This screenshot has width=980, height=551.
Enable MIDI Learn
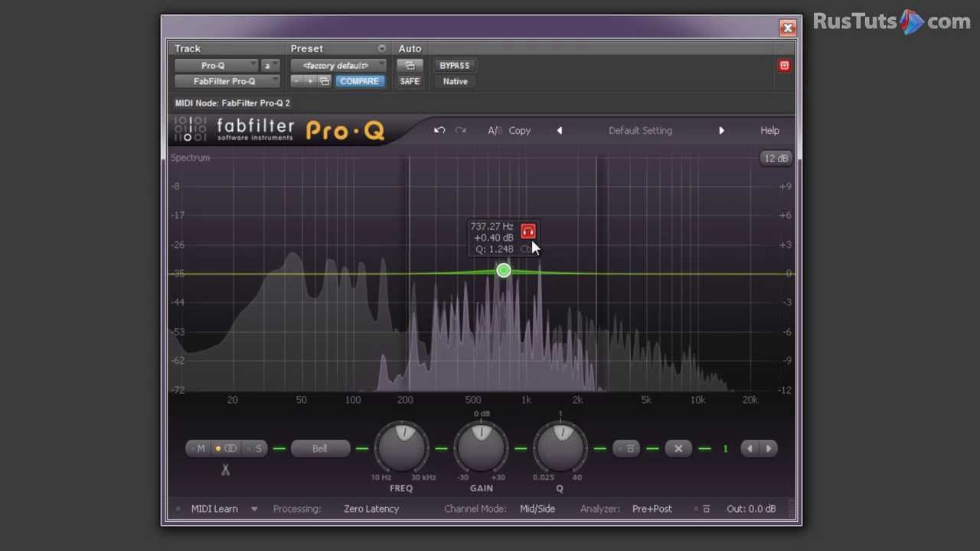tap(214, 509)
